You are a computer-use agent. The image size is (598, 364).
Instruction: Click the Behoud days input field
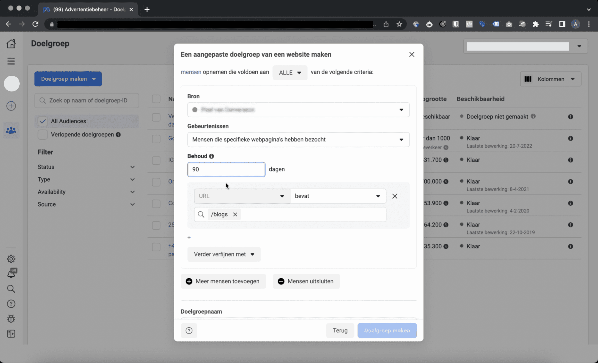pyautogui.click(x=226, y=169)
